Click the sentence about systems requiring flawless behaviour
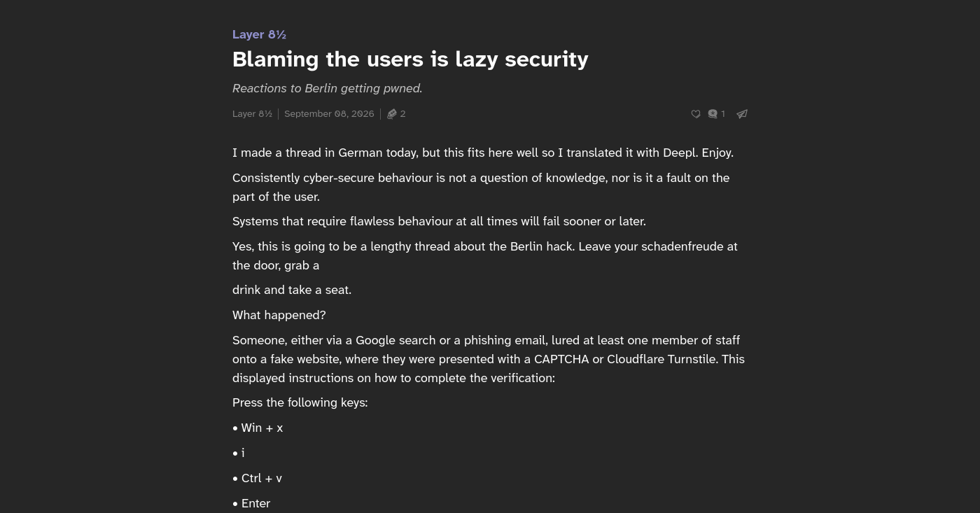Image resolution: width=980 pixels, height=513 pixels. [x=439, y=221]
